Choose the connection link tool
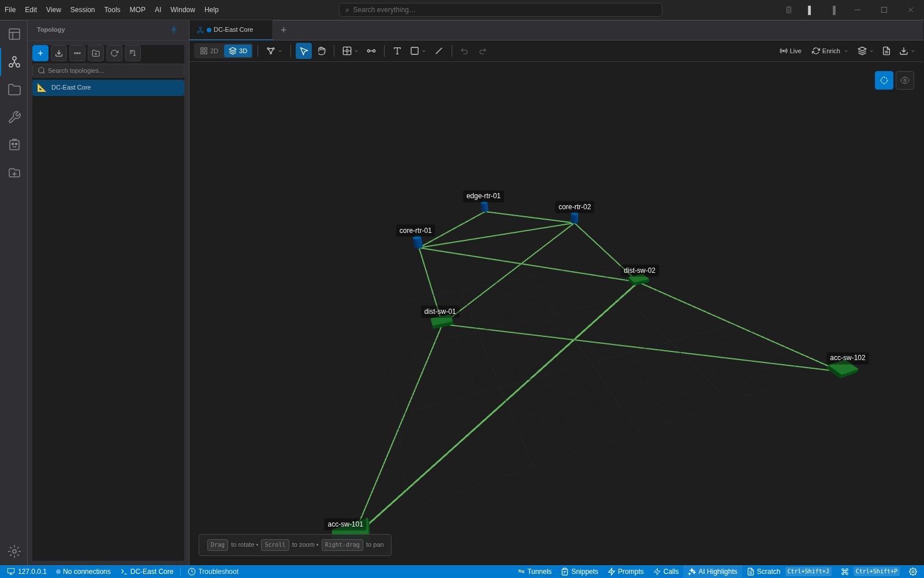Image resolution: width=924 pixels, height=578 pixels. [x=371, y=51]
